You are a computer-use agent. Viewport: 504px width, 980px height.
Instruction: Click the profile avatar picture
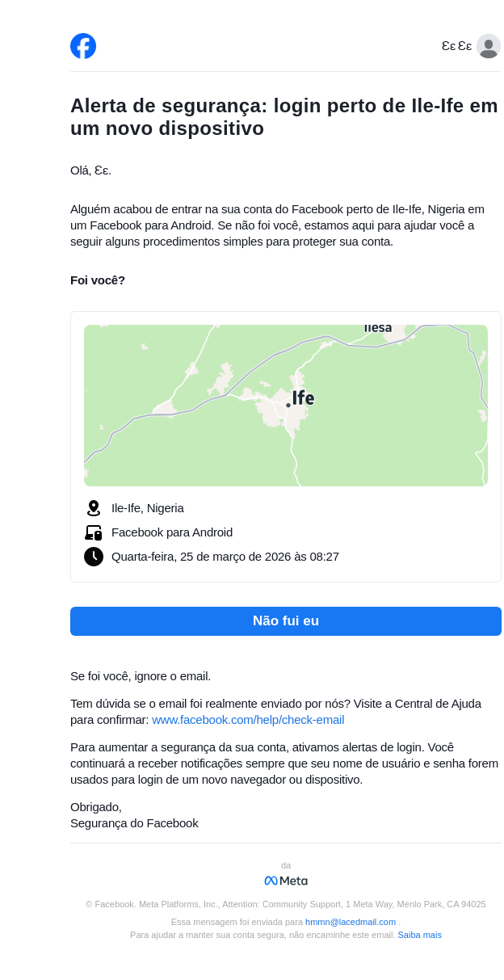point(488,46)
